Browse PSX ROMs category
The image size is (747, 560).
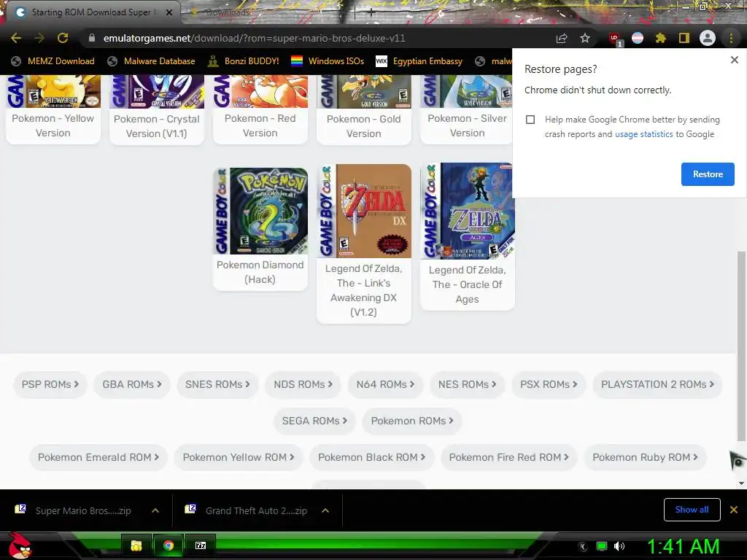coord(549,384)
